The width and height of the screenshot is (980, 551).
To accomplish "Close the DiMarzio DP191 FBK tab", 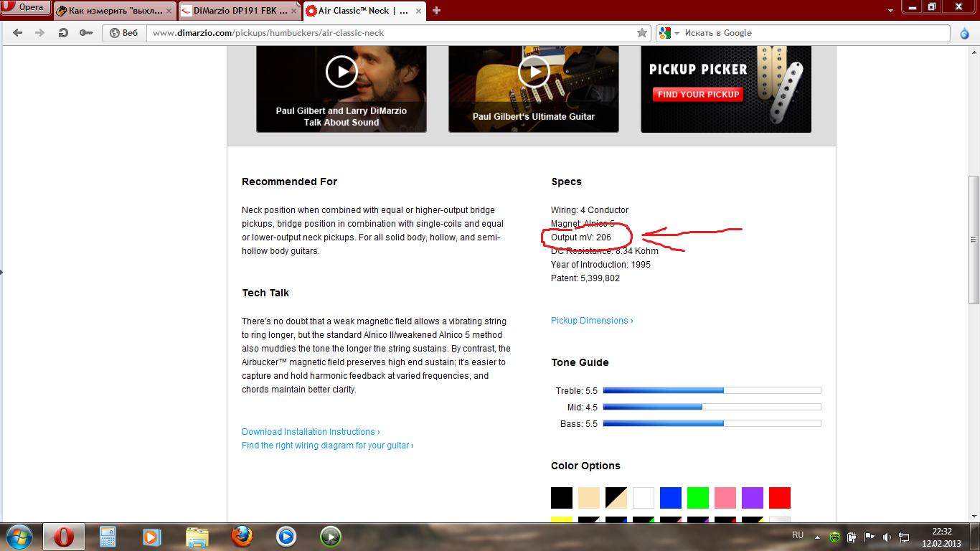I will [x=294, y=11].
